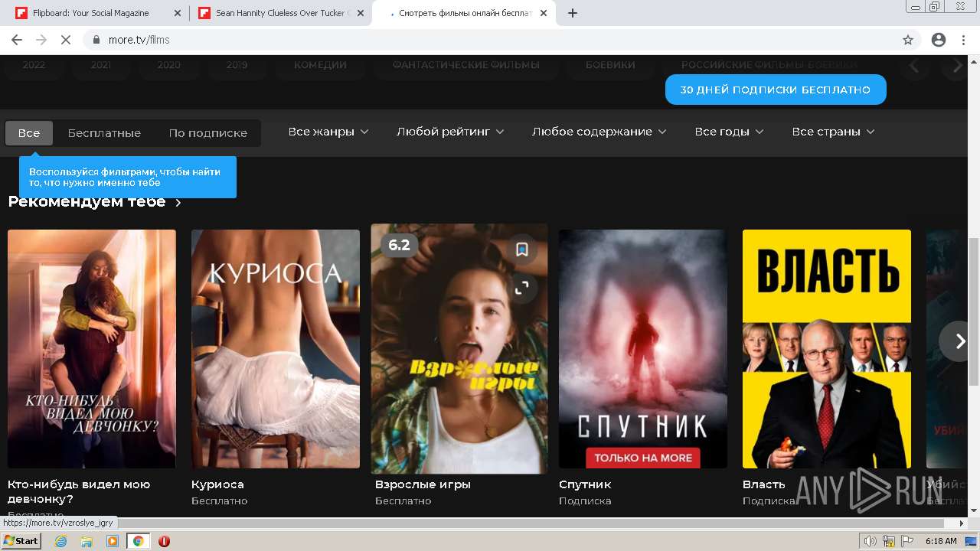Open Internet Explorer from taskbar

click(x=60, y=541)
